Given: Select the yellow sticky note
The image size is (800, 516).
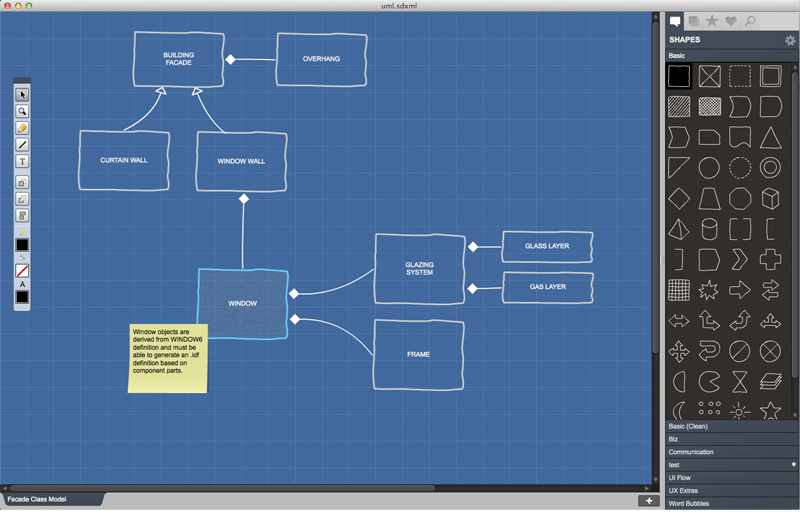Looking at the screenshot, I should point(167,357).
